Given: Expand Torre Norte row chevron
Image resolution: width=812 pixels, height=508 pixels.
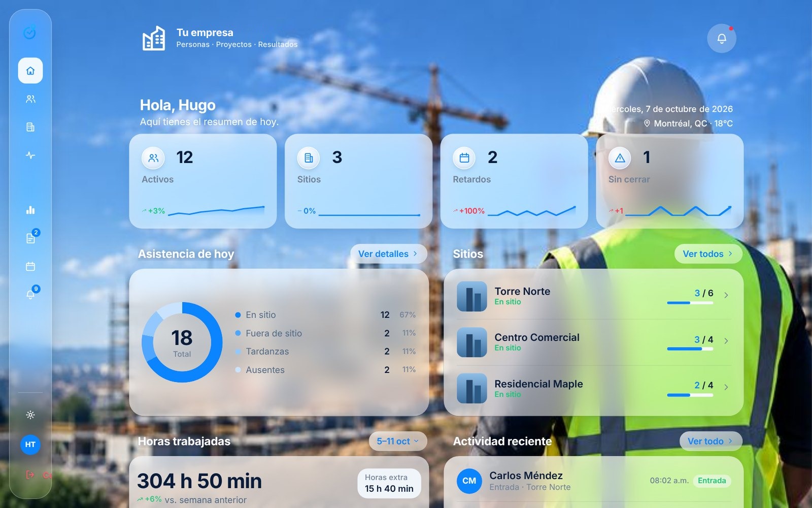Looking at the screenshot, I should click(x=726, y=295).
